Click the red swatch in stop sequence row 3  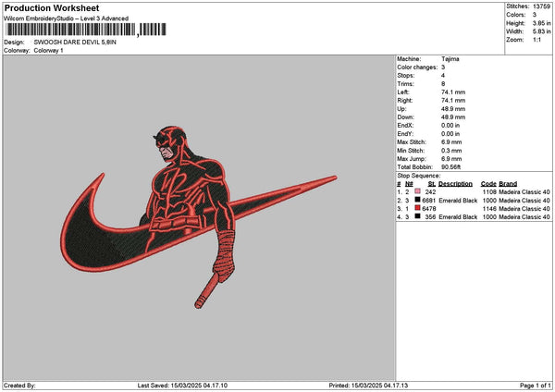pos(418,208)
